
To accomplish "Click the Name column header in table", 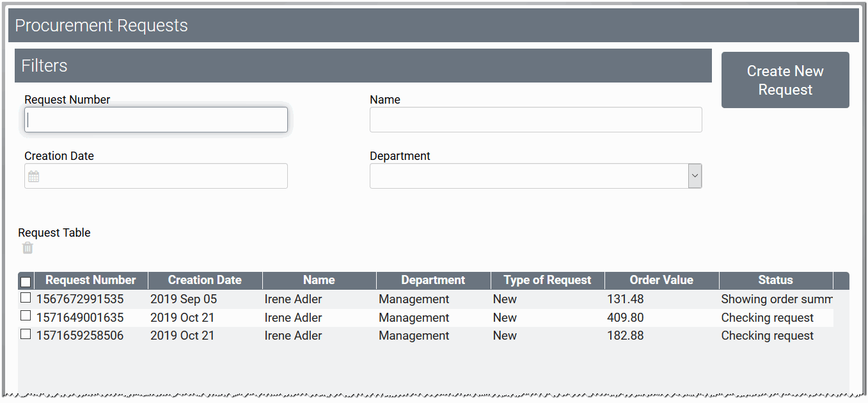I will point(319,280).
